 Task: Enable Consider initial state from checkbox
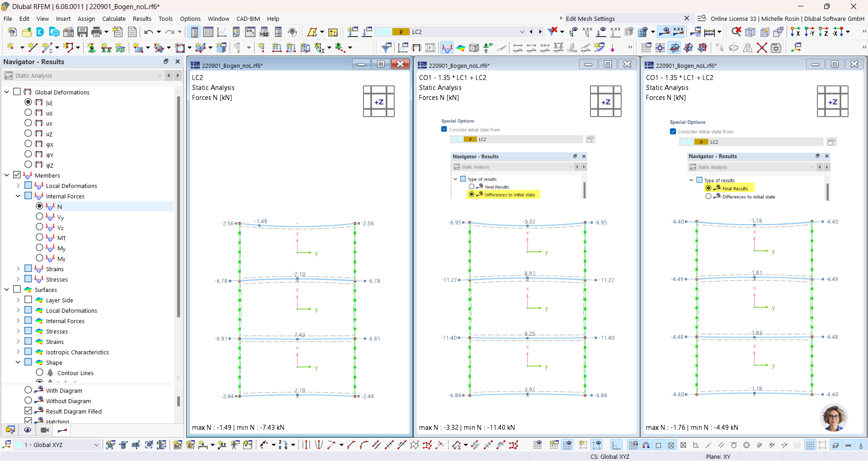(444, 129)
